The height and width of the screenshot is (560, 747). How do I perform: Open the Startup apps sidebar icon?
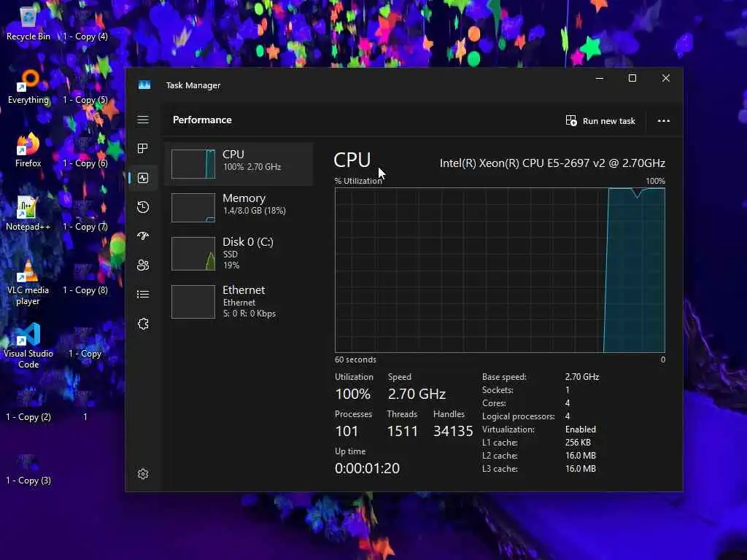click(x=143, y=236)
